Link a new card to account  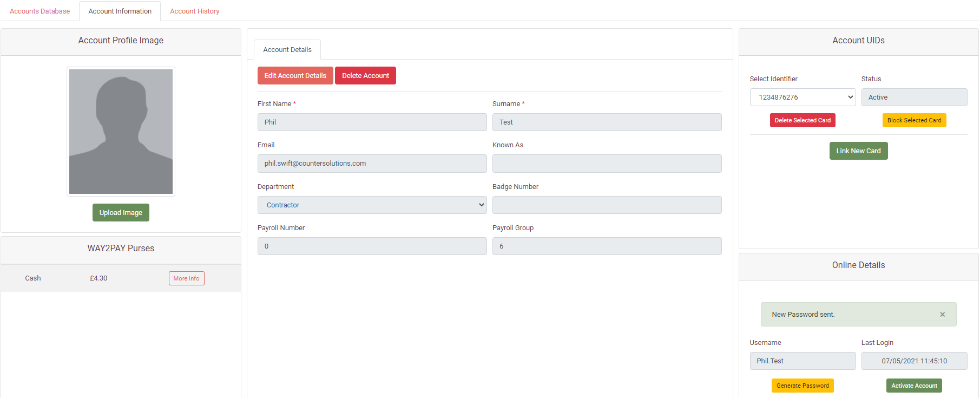[x=858, y=151]
